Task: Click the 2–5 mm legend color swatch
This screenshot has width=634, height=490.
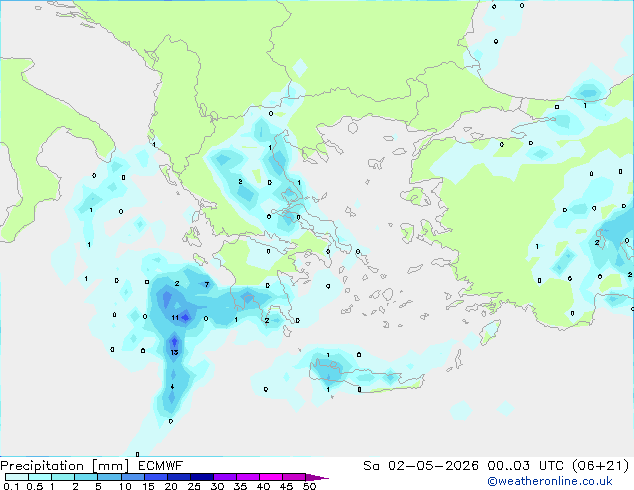Action: coord(86,477)
